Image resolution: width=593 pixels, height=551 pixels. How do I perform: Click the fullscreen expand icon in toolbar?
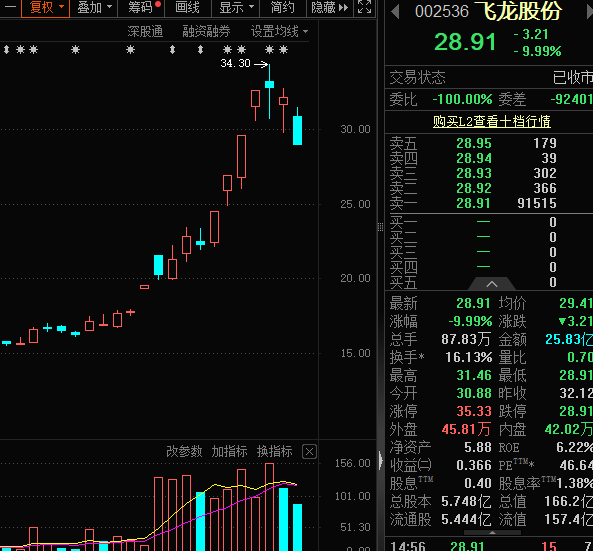coord(365,7)
